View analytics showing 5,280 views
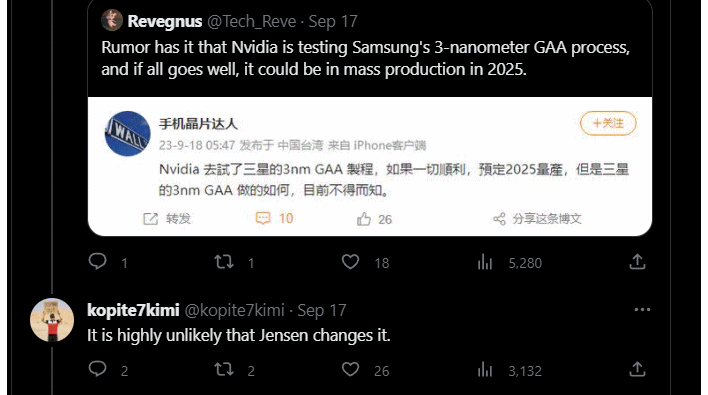The image size is (708, 395). click(509, 262)
